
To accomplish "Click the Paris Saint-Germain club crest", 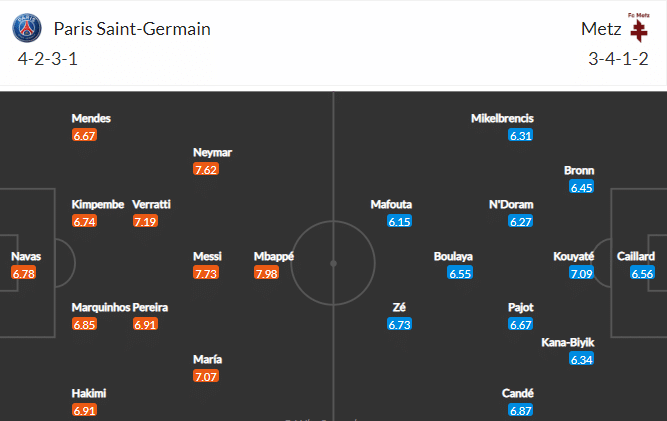I will [x=28, y=29].
